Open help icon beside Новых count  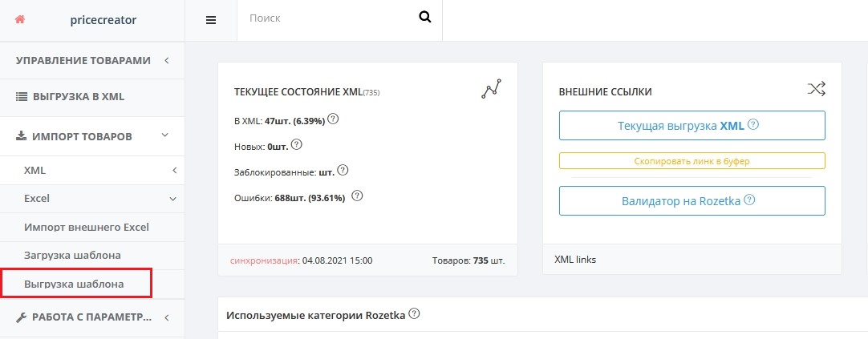pos(297,144)
